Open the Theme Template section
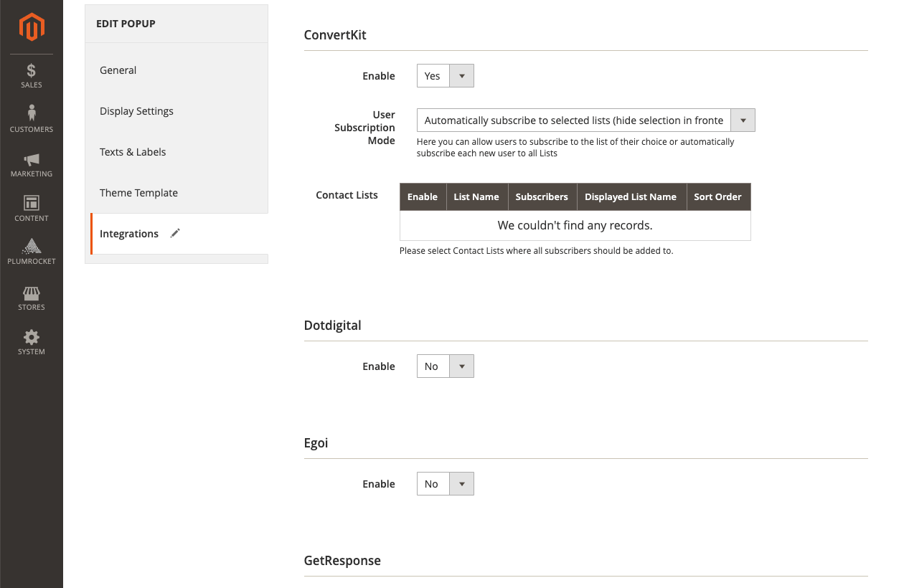This screenshot has height=588, width=904. [138, 192]
